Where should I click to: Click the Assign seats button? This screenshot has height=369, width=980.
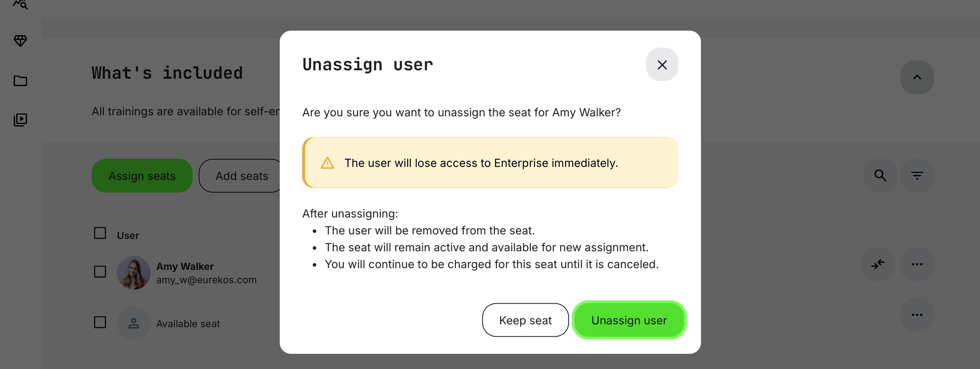click(142, 176)
